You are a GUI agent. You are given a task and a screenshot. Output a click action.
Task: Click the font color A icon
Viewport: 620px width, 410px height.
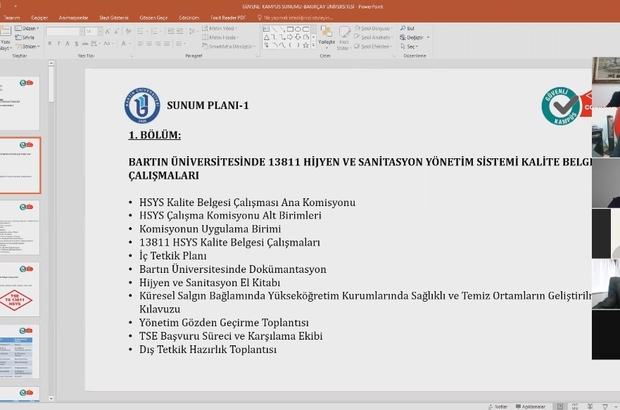[123, 43]
